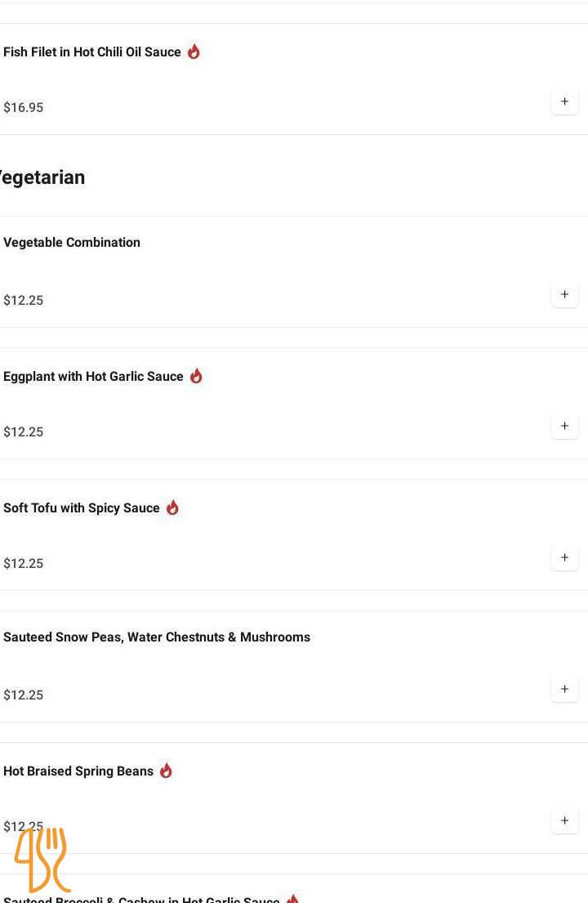Click the Vegetarian section heading

point(42,177)
